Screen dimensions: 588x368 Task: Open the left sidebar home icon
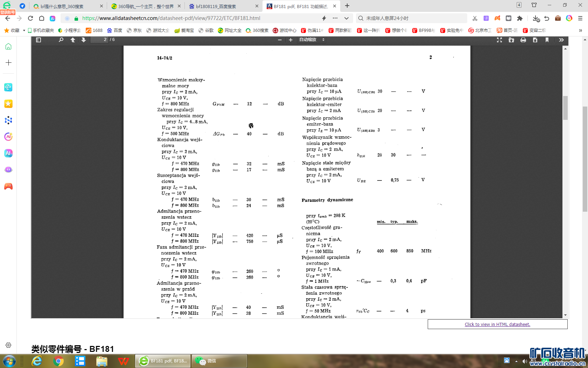coord(8,47)
